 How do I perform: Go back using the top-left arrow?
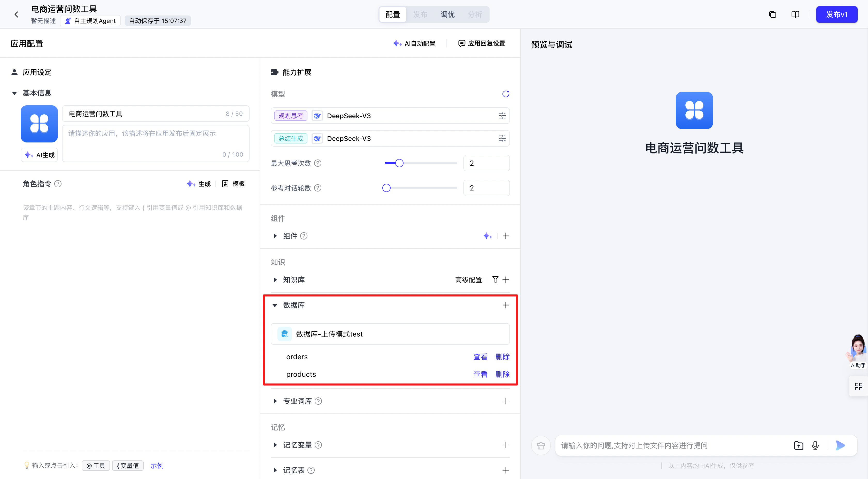[16, 14]
